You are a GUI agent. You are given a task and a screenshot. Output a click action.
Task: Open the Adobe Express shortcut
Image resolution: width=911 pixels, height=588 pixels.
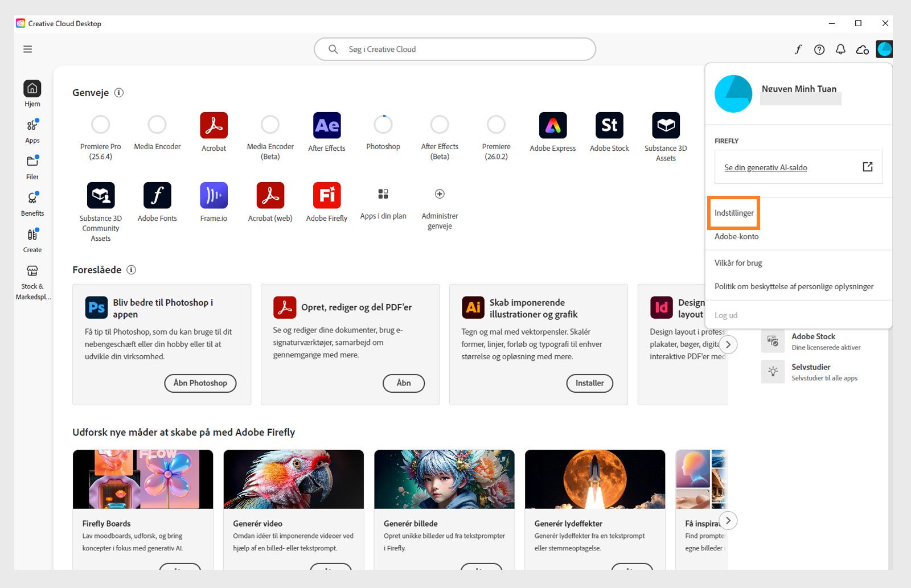click(x=552, y=125)
